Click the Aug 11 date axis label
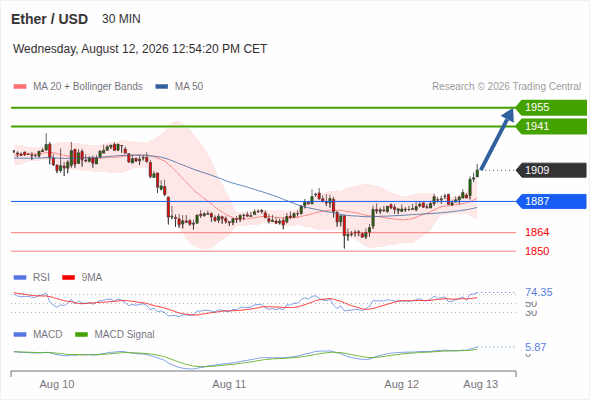The height and width of the screenshot is (400, 590). click(229, 385)
